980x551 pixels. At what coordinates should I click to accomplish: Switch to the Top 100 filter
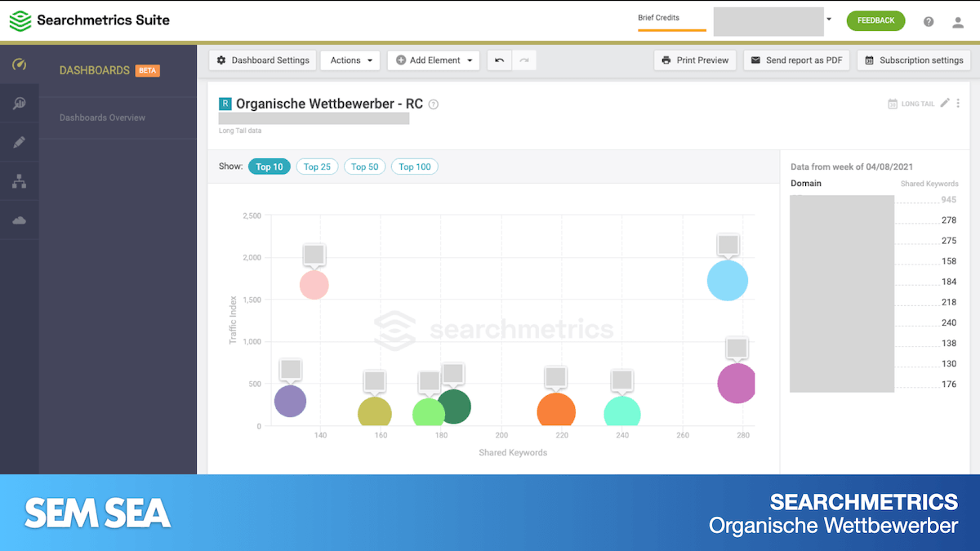tap(414, 167)
